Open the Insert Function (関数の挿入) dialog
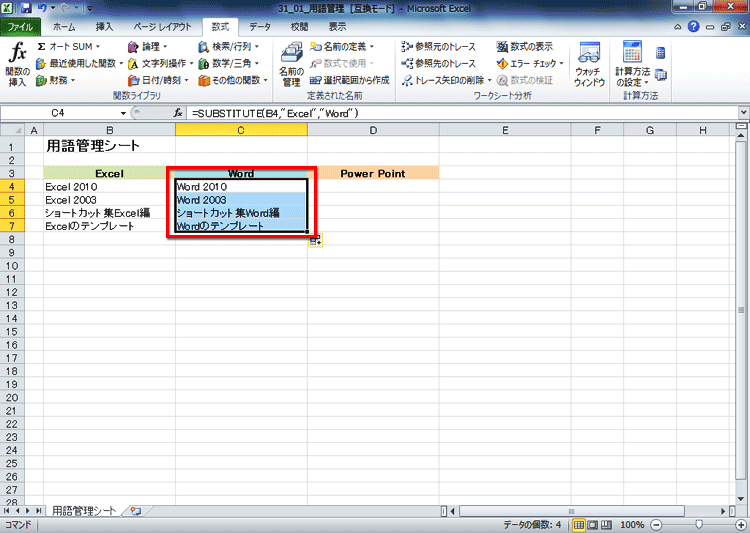This screenshot has width=750, height=533. [x=17, y=64]
